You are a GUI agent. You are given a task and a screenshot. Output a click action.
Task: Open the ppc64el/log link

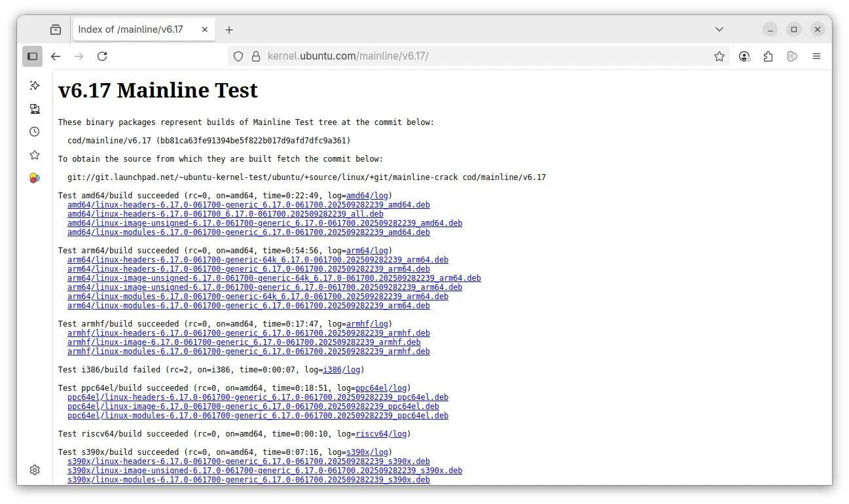point(381,388)
